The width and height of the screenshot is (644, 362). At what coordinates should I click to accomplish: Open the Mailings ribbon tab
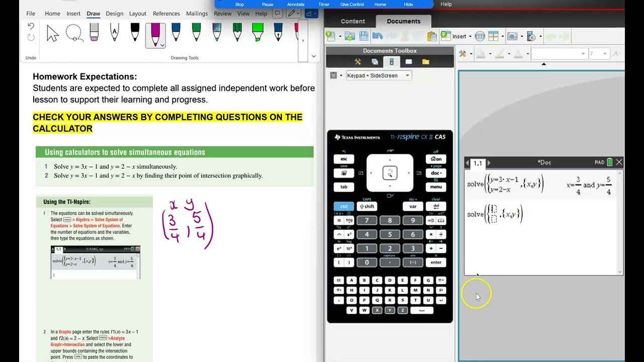click(x=197, y=14)
